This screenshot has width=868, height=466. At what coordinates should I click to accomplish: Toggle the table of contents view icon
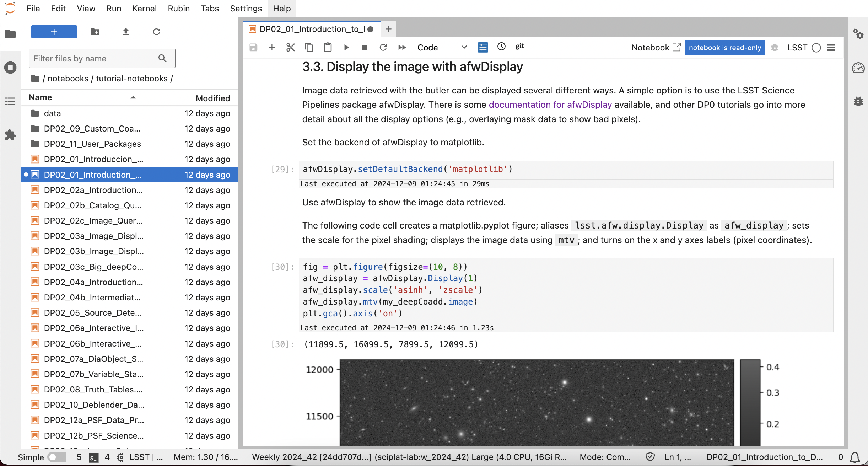click(10, 101)
